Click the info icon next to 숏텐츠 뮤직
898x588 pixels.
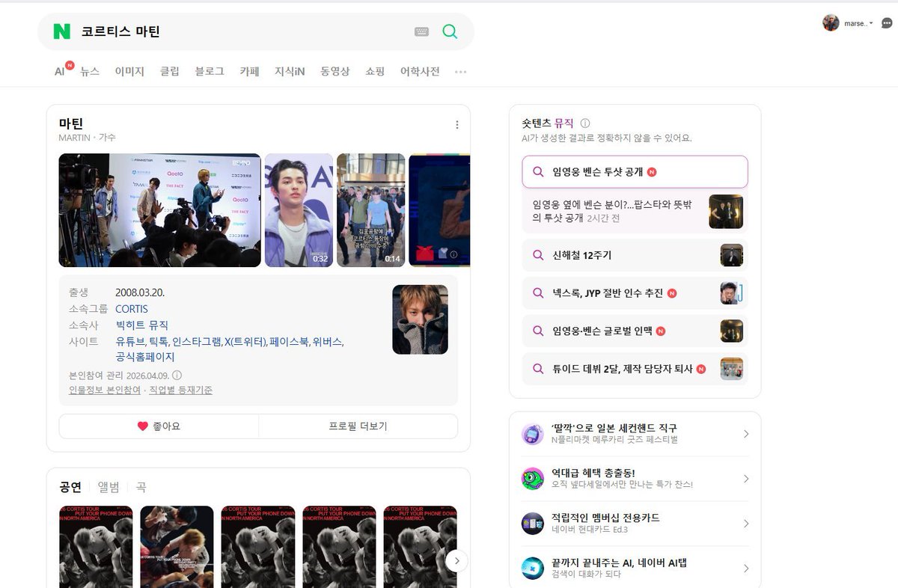click(585, 123)
